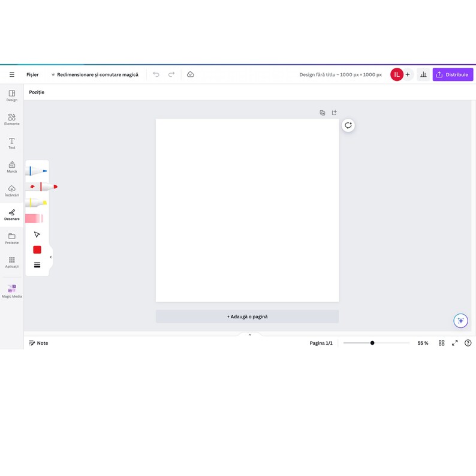Viewport: 476px width, 476px height.
Task: Expand the page thumbnails chevron
Action: point(250,335)
